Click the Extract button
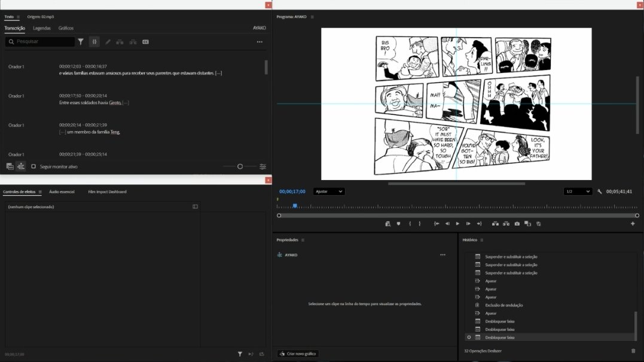Image resolution: width=644 pixels, height=362 pixels. (x=506, y=224)
